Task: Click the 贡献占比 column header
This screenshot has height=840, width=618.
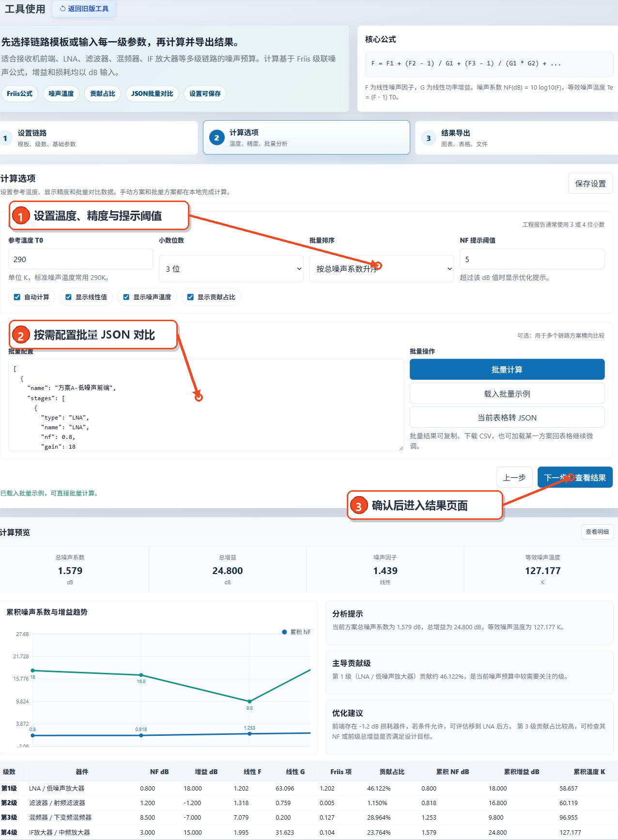Action: (x=392, y=772)
